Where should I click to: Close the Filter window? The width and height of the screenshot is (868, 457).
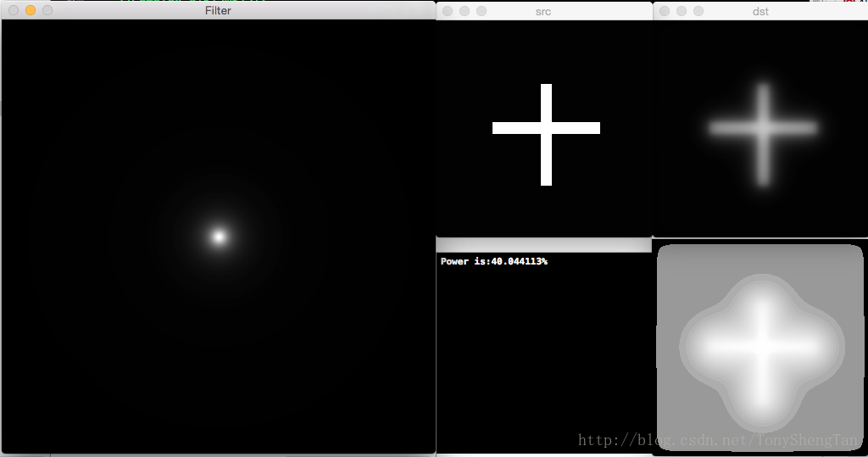point(14,11)
